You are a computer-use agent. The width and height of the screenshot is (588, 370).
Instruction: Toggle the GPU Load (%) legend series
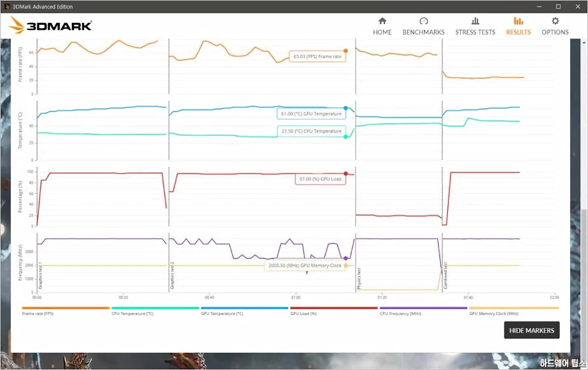(x=334, y=311)
